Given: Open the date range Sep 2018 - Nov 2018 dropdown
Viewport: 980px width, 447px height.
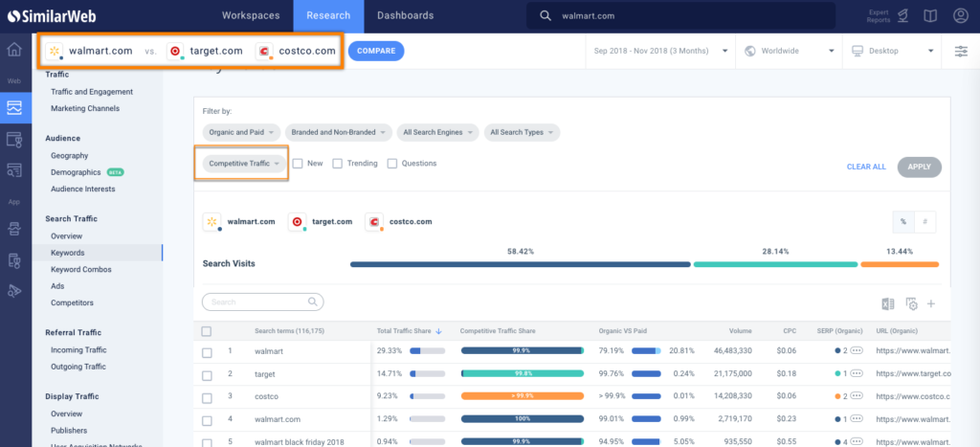Looking at the screenshot, I should [660, 52].
